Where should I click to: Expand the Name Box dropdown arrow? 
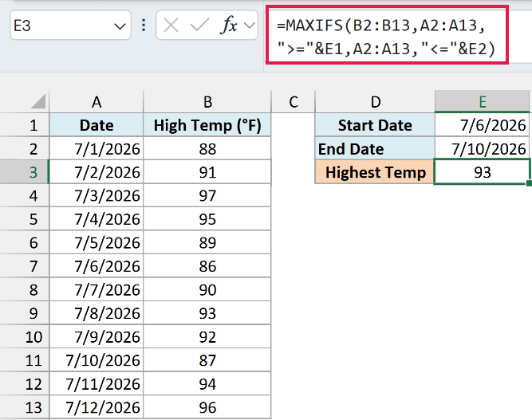120,26
